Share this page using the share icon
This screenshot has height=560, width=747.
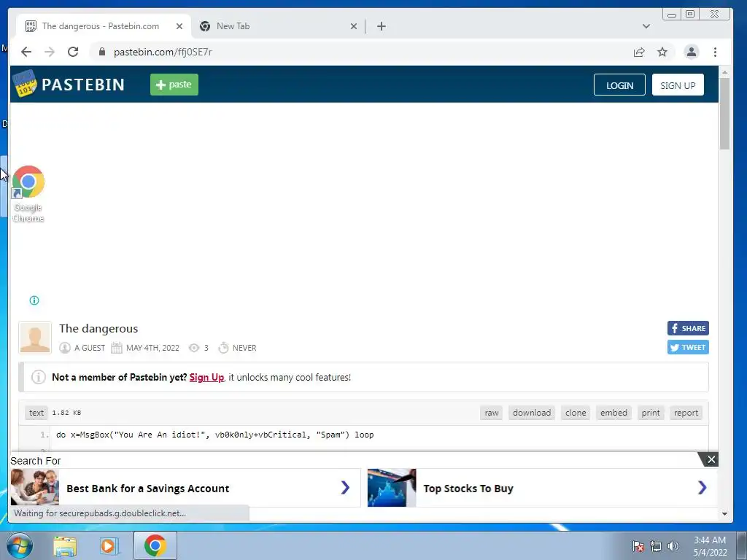(639, 52)
